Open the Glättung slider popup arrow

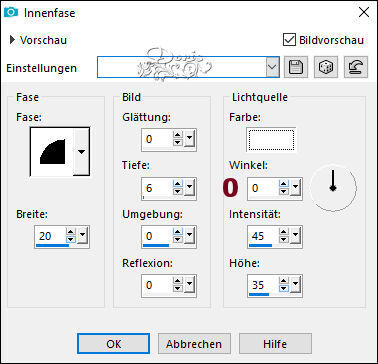[189, 139]
